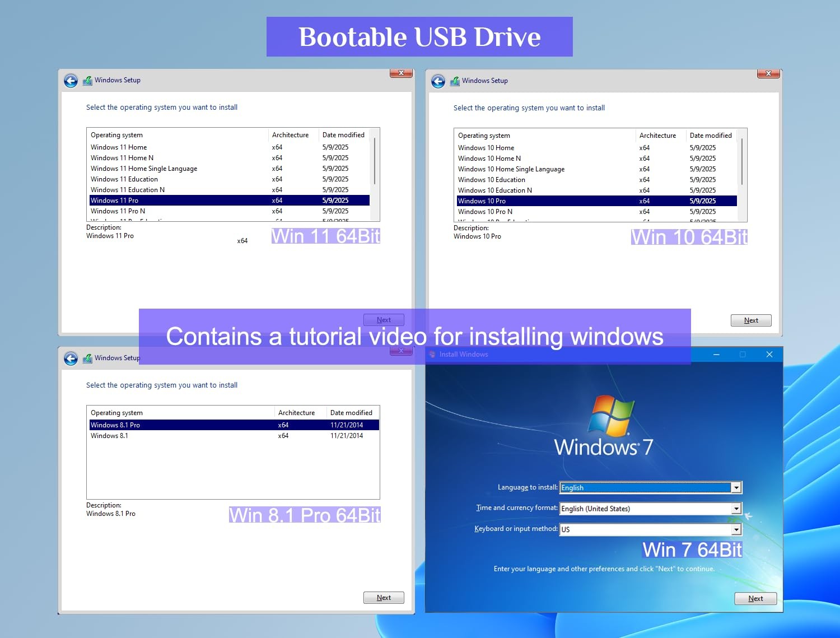840x638 pixels.
Task: Select the Windows 10 Education N row
Action: coord(597,190)
